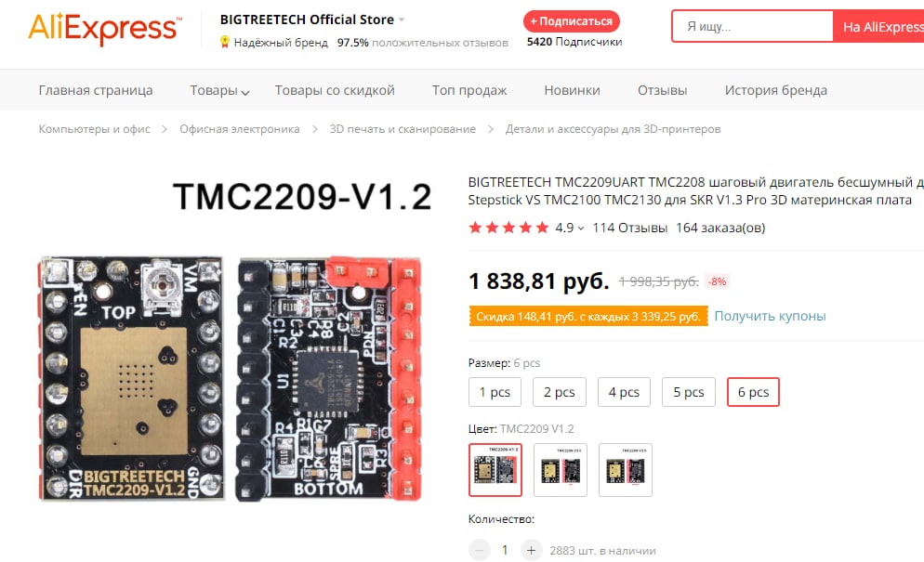
Task: Increase quantity with the plus button
Action: [x=531, y=550]
